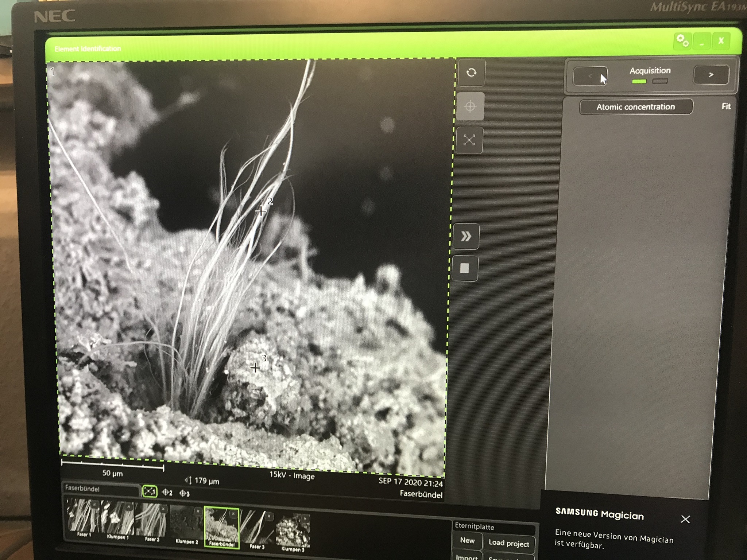Open the Klumpen 2 thumbnail
The width and height of the screenshot is (747, 560).
pos(186,525)
